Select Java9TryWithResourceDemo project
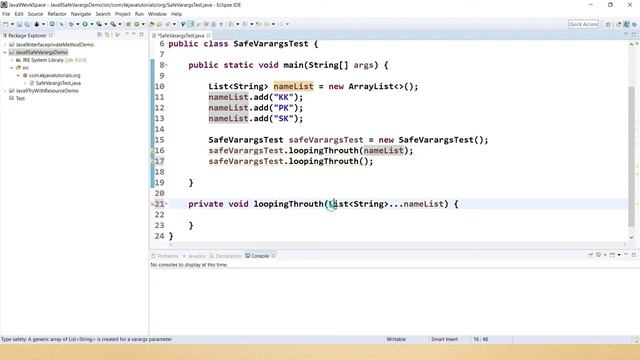 click(47, 91)
